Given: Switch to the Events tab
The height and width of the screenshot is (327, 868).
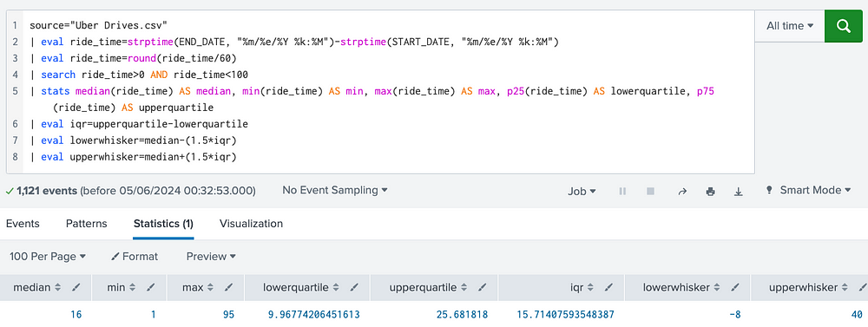Looking at the screenshot, I should tap(23, 224).
